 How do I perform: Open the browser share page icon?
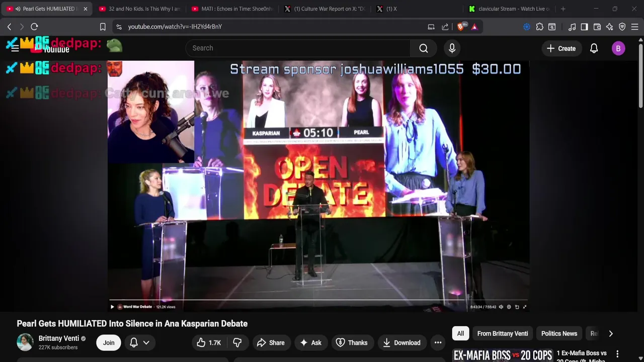pyautogui.click(x=445, y=27)
